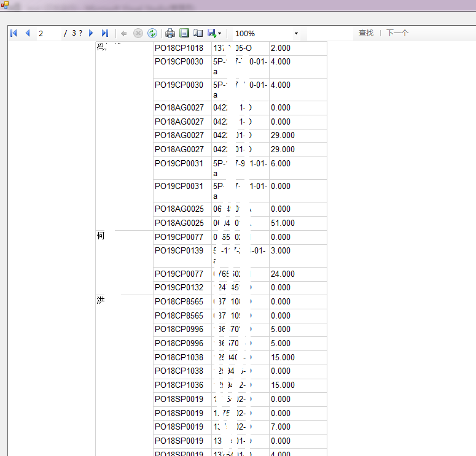Go to first page of report
476x456 pixels.
pyautogui.click(x=14, y=33)
